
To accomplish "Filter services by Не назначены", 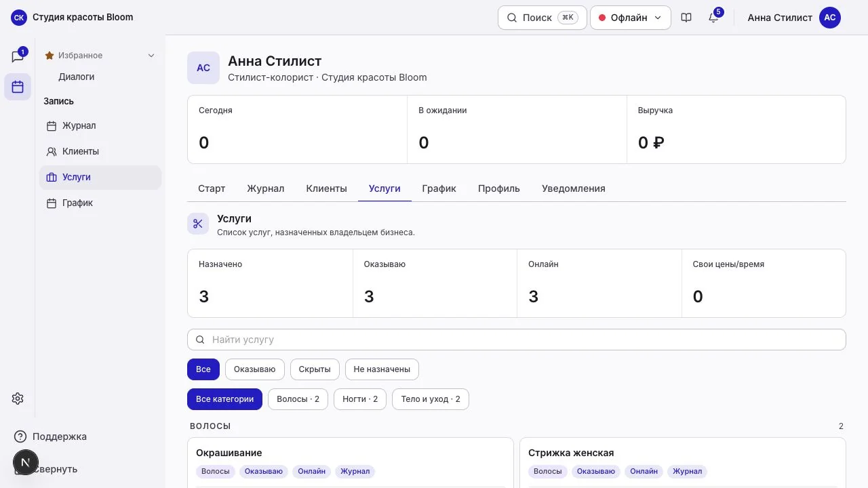I will [382, 369].
